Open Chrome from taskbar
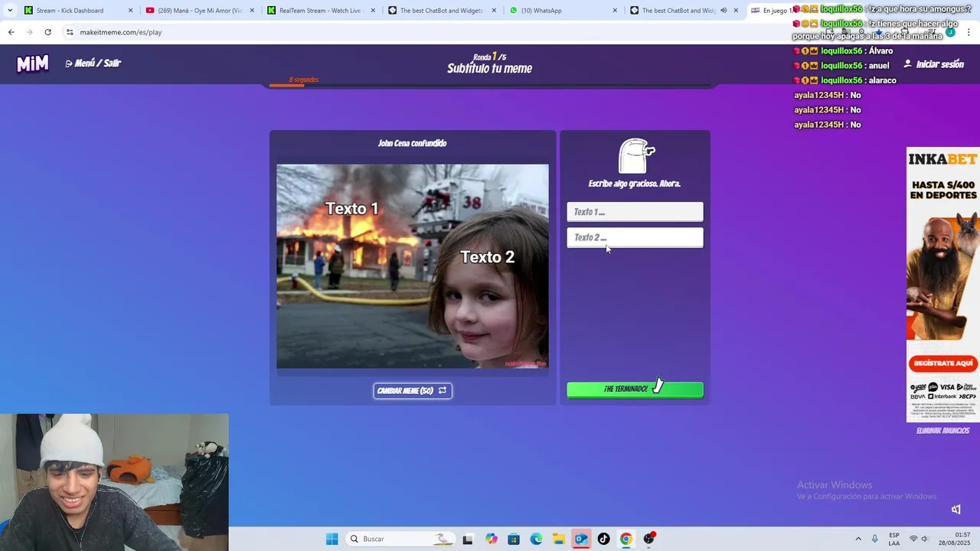 pyautogui.click(x=626, y=539)
